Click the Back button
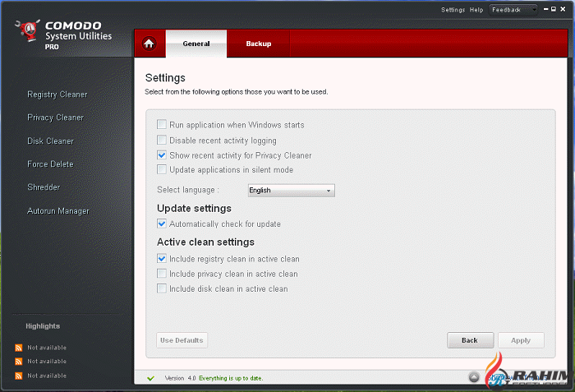This screenshot has width=575, height=392. [470, 340]
